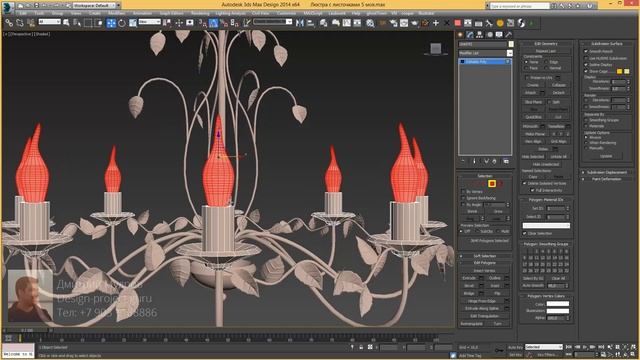Click the Detach button
640x360 pixels.
pyautogui.click(x=558, y=93)
